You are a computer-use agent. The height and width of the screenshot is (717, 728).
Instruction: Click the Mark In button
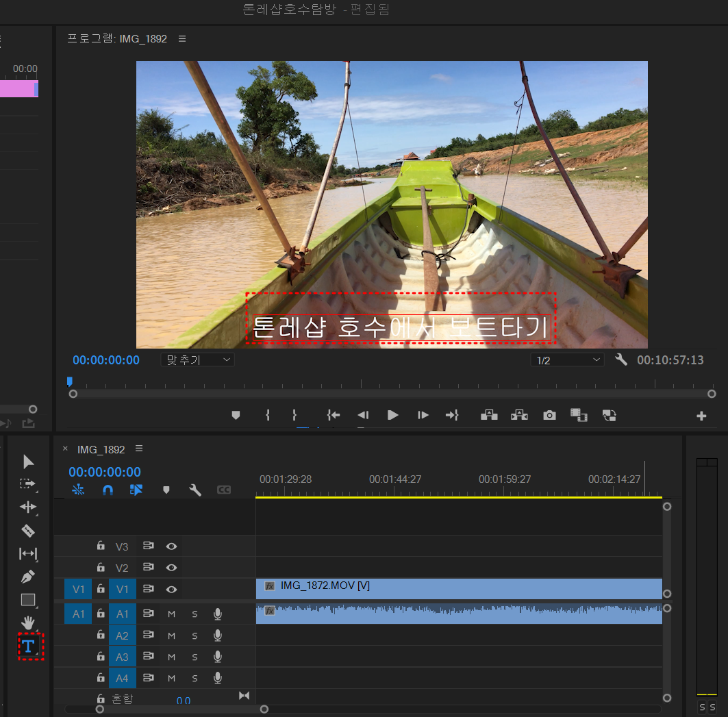tap(267, 415)
